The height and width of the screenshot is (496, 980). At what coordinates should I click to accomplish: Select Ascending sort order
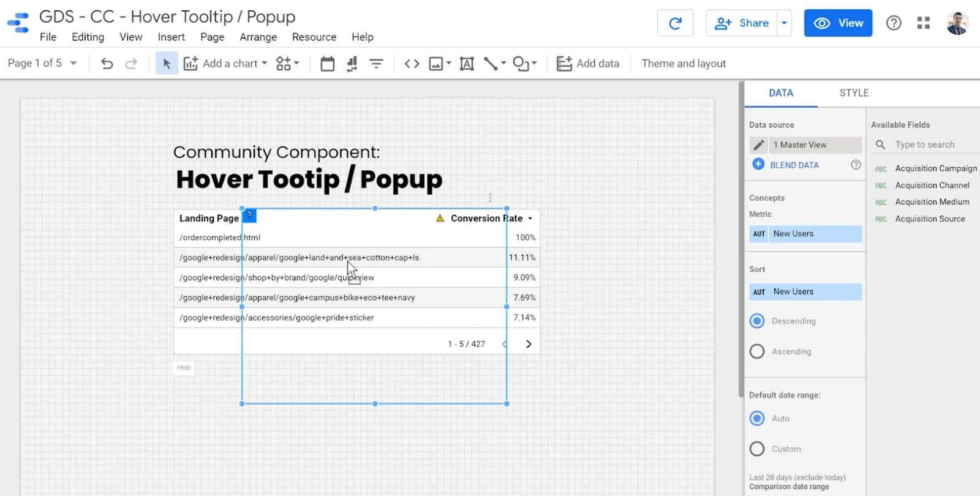[x=757, y=351]
